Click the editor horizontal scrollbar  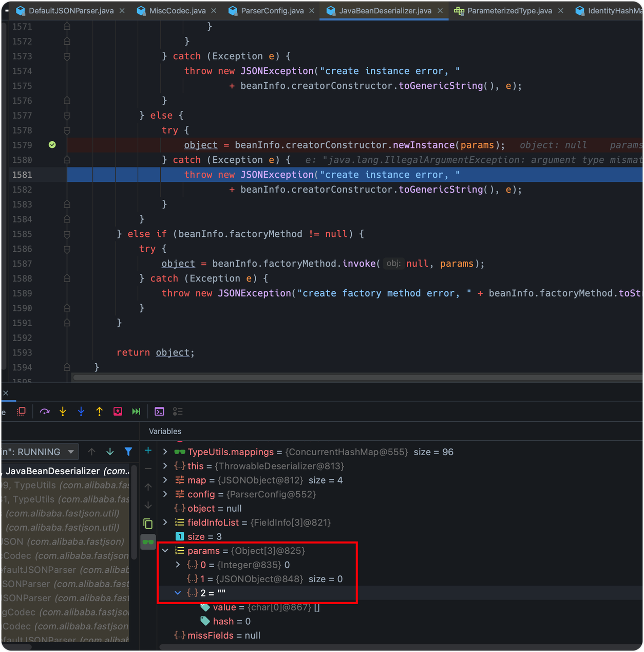tap(357, 378)
